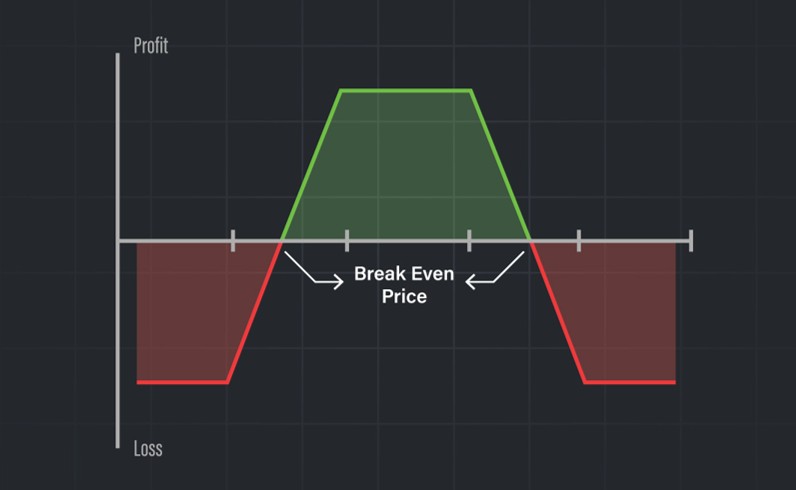Click the right flat red maximum-loss line
796x490 pixels.
(x=630, y=382)
